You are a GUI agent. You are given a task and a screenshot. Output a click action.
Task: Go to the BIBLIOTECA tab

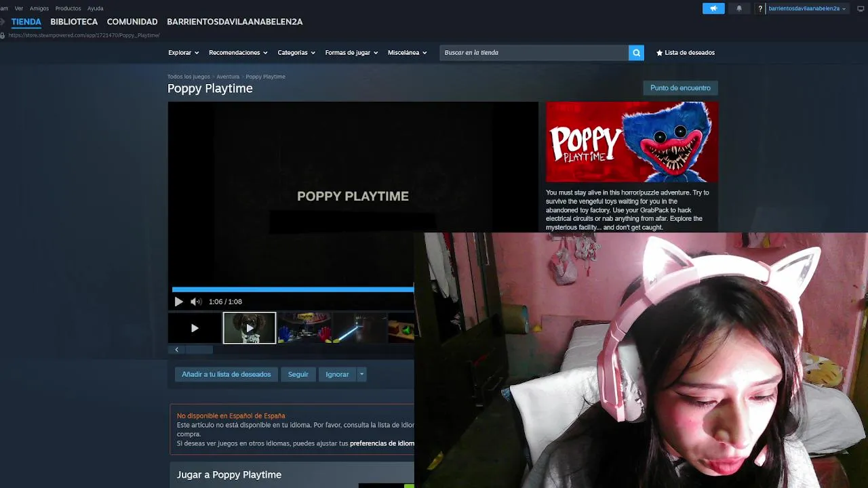point(74,22)
